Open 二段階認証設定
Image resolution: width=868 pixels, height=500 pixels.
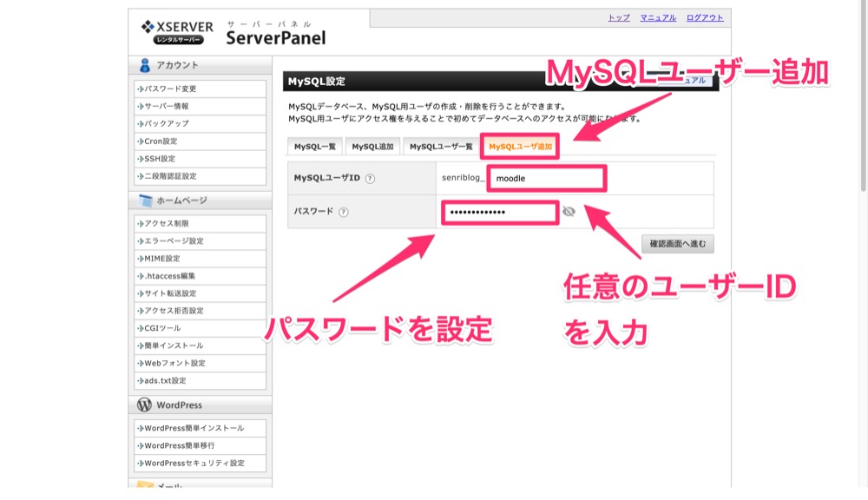click(200, 176)
